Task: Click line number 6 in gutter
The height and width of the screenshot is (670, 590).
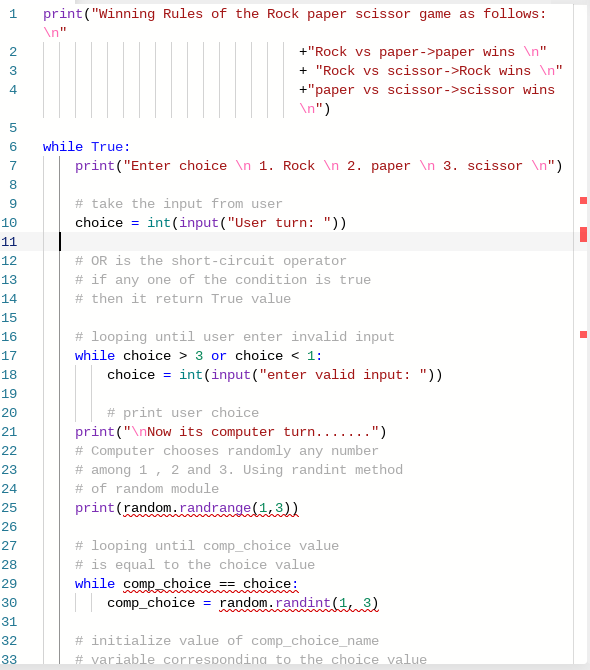Action: [13, 147]
